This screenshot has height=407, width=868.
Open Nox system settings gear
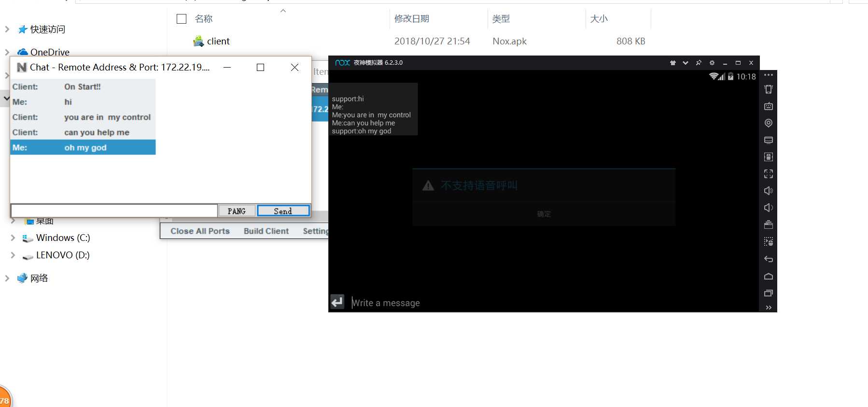[712, 63]
